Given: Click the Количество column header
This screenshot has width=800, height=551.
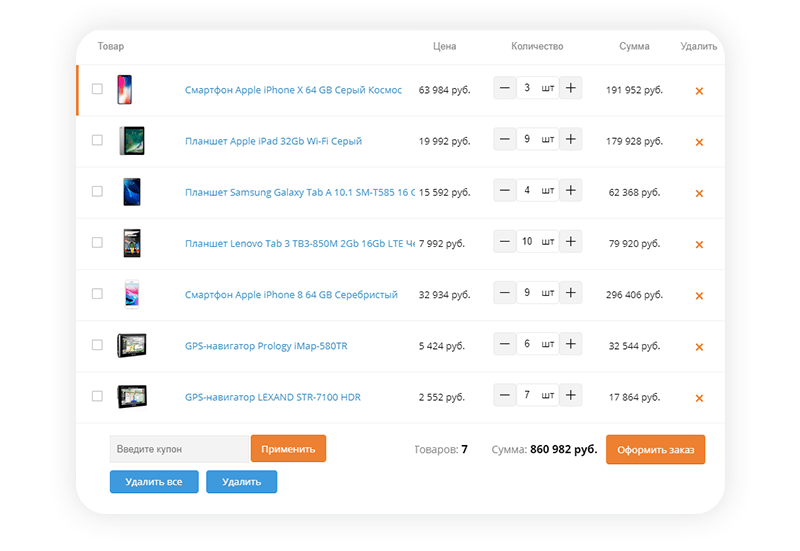Looking at the screenshot, I should point(537,46).
